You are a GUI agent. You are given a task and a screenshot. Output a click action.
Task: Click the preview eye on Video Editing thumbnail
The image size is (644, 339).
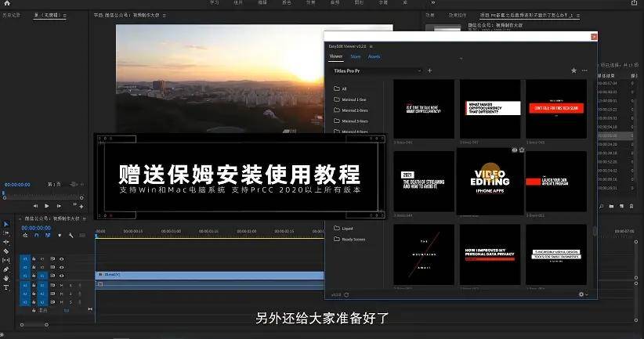(514, 150)
